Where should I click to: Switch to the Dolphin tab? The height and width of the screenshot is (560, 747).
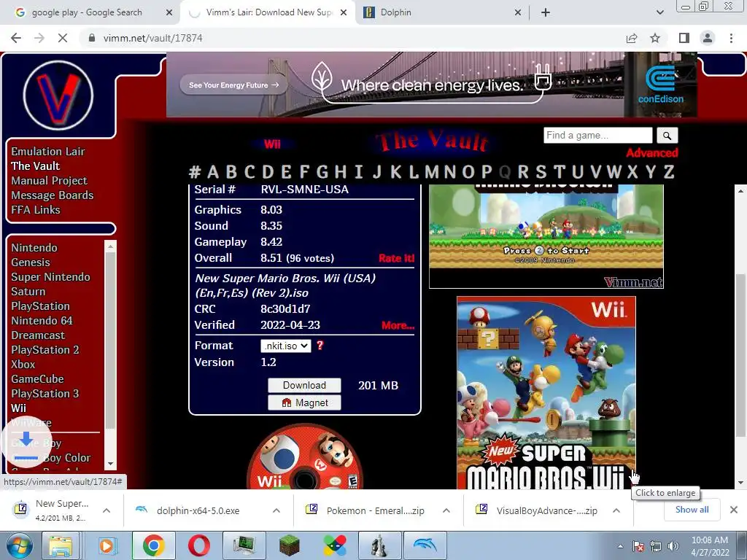click(395, 12)
